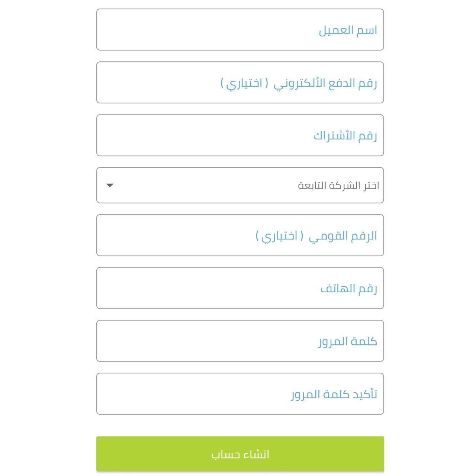Click the انشاء حساب button text
The height and width of the screenshot is (476, 476).
pos(240,454)
